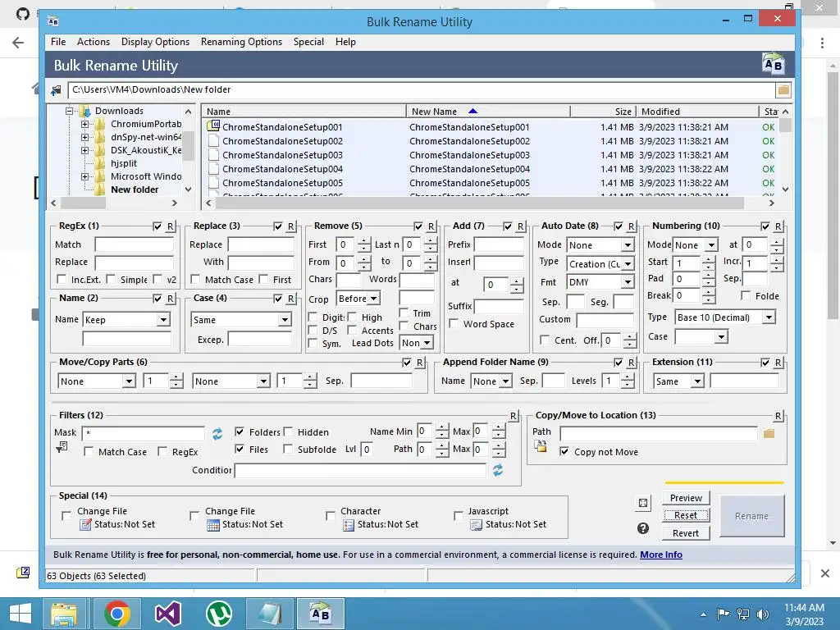The height and width of the screenshot is (630, 840).
Task: Toggle Copy not Move checkbox
Action: click(564, 452)
